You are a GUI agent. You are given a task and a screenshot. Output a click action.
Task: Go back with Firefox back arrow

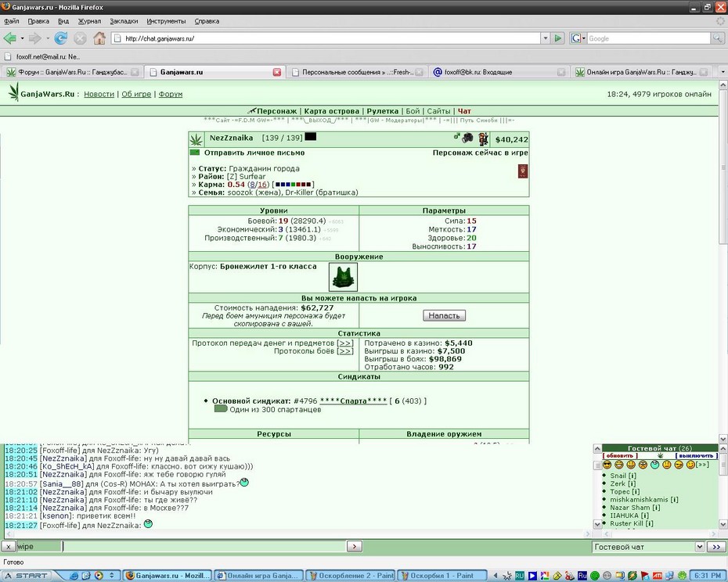9,38
